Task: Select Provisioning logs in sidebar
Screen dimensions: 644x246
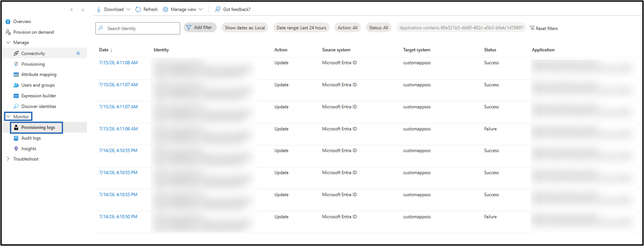Action: pos(38,127)
